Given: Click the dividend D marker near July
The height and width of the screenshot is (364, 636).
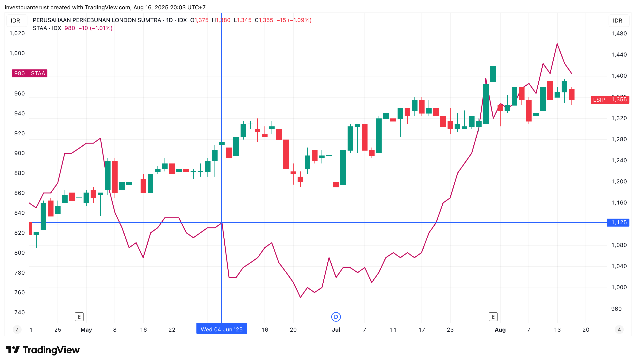Looking at the screenshot, I should pyautogui.click(x=336, y=317).
